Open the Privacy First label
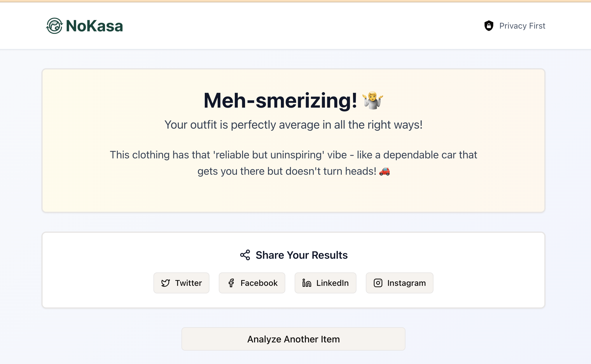 click(x=522, y=26)
